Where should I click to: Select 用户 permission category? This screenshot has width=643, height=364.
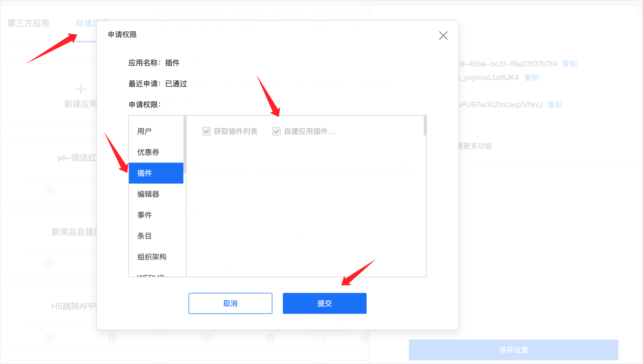[156, 131]
